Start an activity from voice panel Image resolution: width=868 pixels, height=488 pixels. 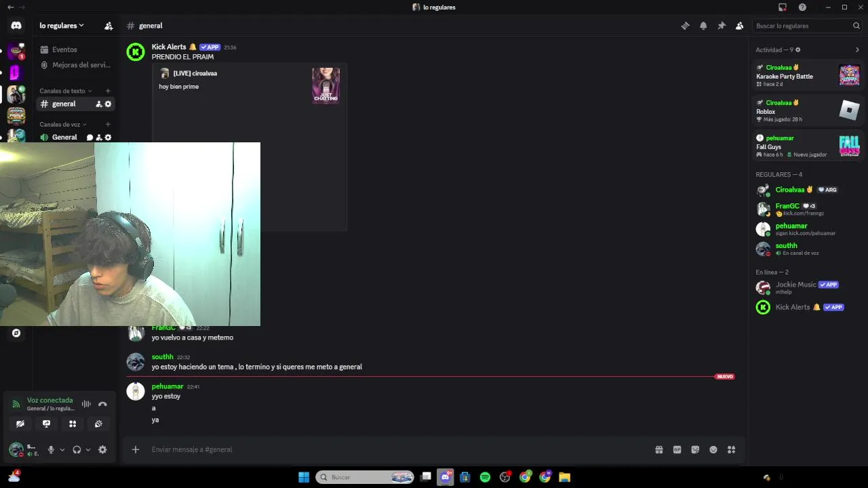click(73, 424)
